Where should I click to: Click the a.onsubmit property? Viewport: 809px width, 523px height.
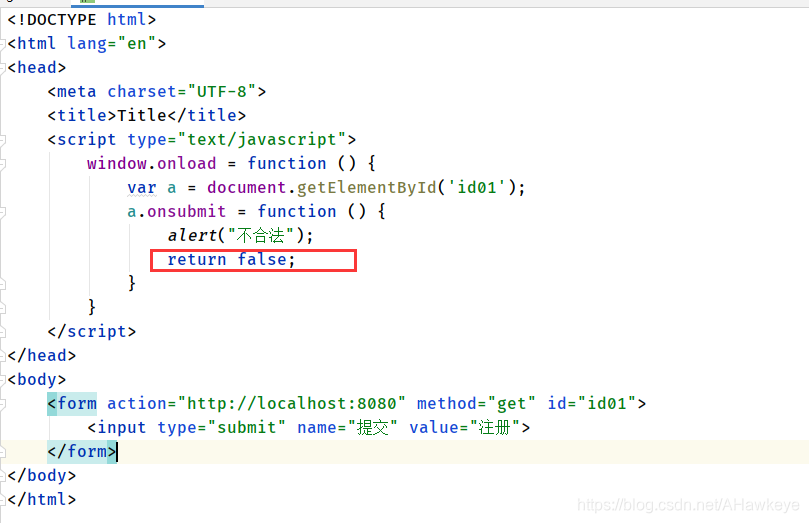coord(176,211)
